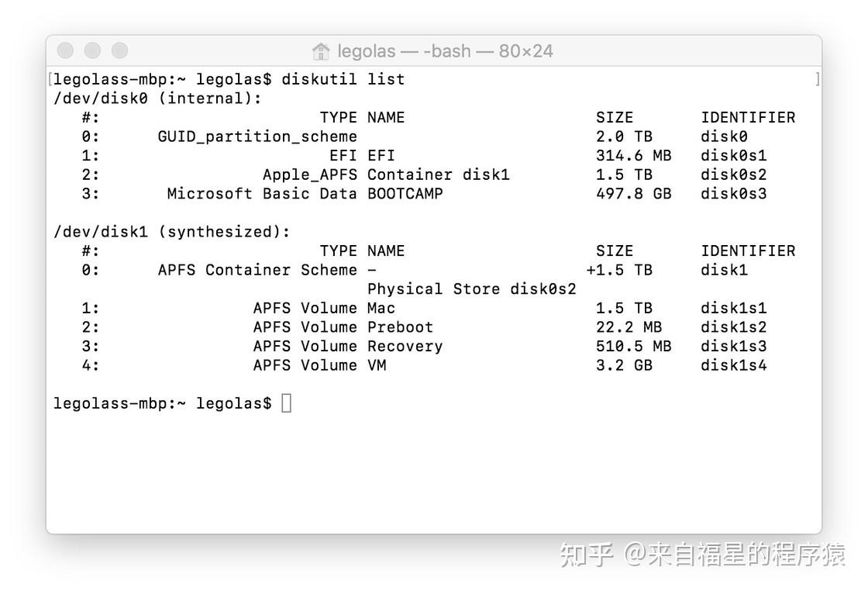
Task: Click the SIZE column header text
Action: click(614, 117)
